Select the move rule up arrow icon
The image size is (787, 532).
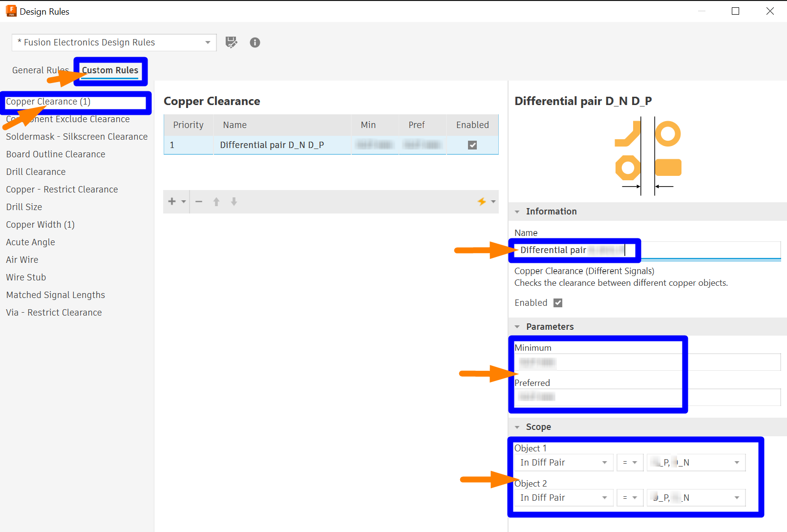coord(216,201)
